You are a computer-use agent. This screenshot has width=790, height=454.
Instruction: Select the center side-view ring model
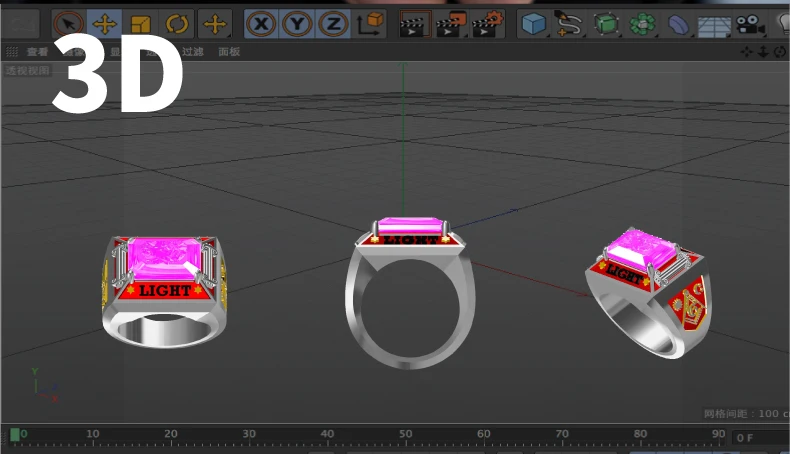411,292
